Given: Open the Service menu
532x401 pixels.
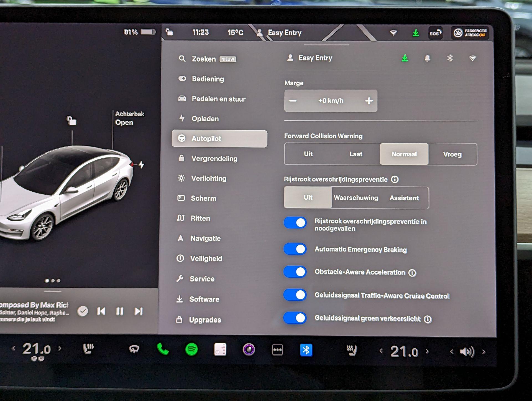Looking at the screenshot, I should pos(195,279).
